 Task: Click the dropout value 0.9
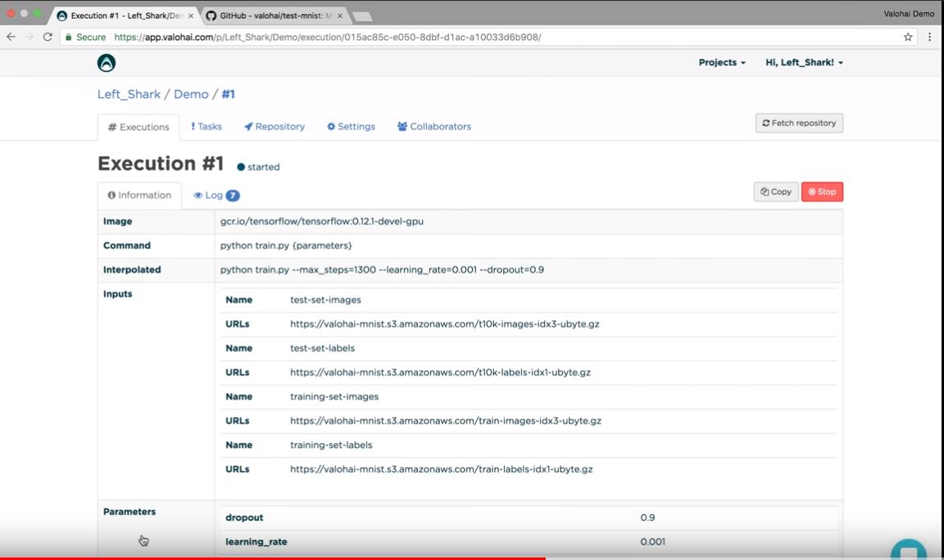(x=647, y=517)
